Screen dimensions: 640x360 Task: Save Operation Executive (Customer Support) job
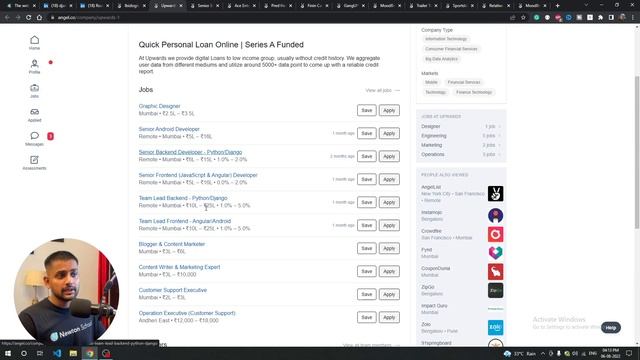tap(367, 317)
